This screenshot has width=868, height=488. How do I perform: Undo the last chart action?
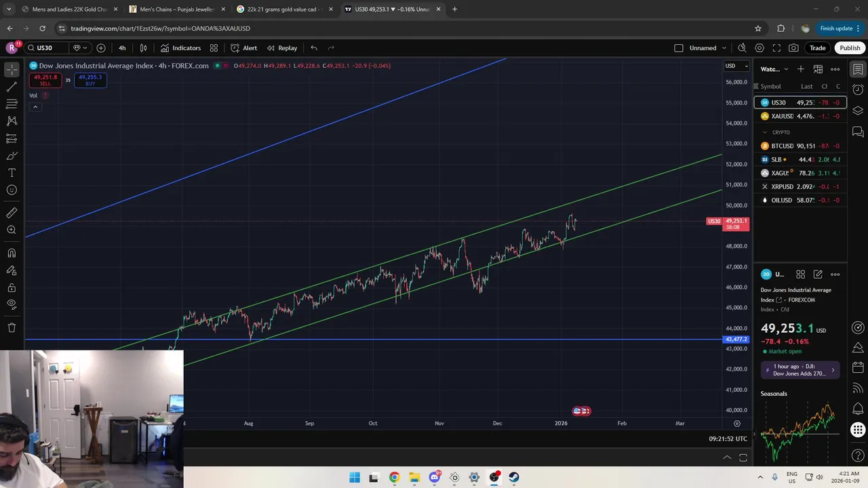314,48
